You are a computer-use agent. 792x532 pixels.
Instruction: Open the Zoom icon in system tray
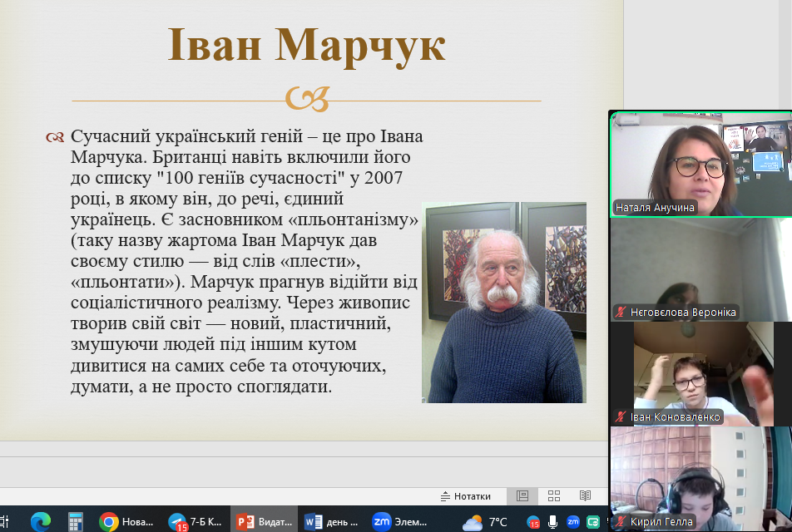tap(572, 521)
